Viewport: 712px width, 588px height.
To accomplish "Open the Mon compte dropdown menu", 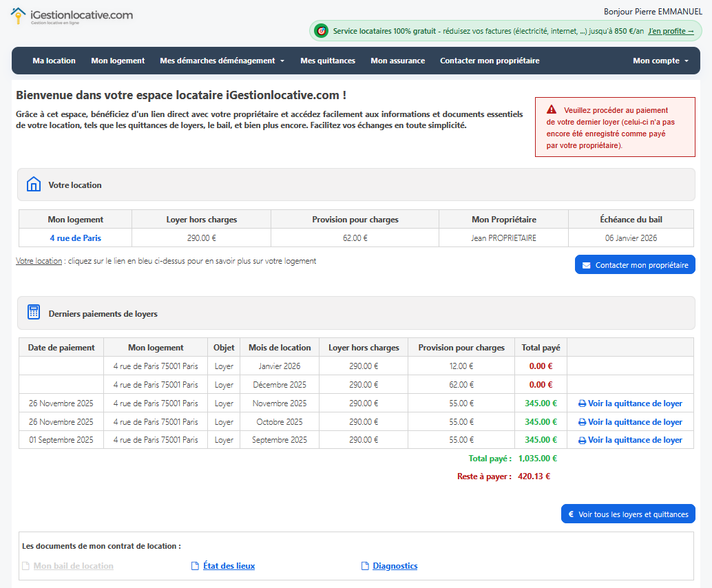I will pos(660,61).
